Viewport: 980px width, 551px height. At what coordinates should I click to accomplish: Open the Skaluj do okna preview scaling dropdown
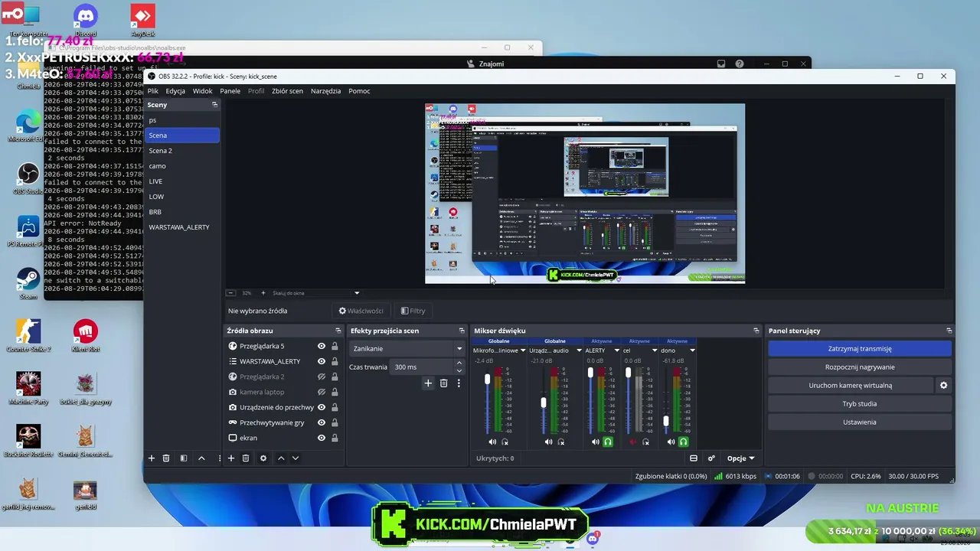coord(315,293)
